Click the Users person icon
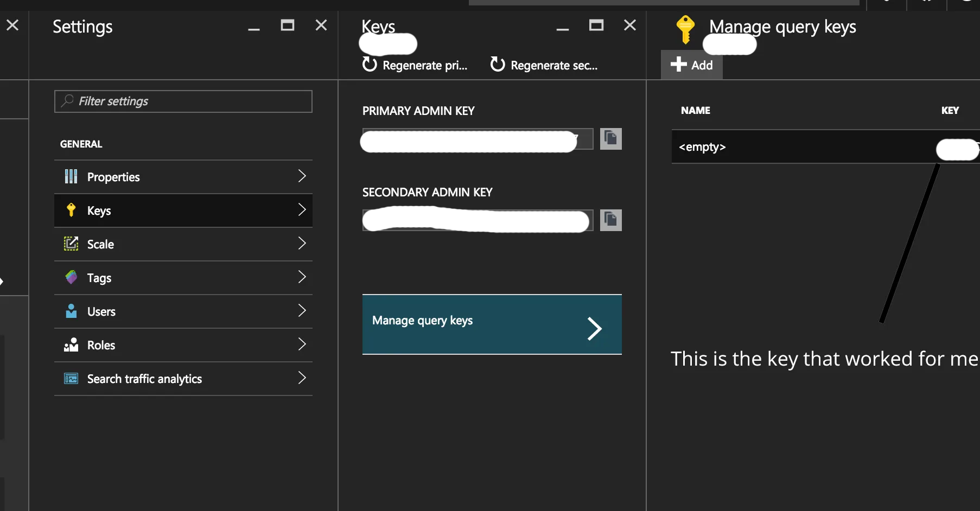Image resolution: width=980 pixels, height=511 pixels. pyautogui.click(x=71, y=311)
